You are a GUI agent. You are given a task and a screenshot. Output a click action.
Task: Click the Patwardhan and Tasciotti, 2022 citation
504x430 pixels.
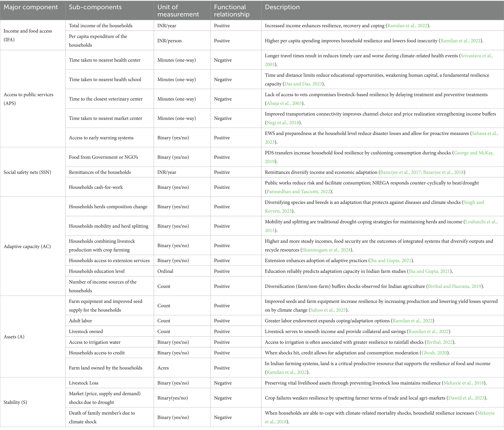click(x=298, y=192)
